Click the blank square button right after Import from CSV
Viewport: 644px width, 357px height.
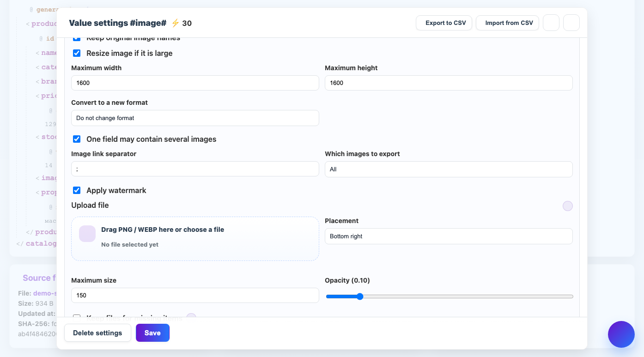click(x=551, y=23)
